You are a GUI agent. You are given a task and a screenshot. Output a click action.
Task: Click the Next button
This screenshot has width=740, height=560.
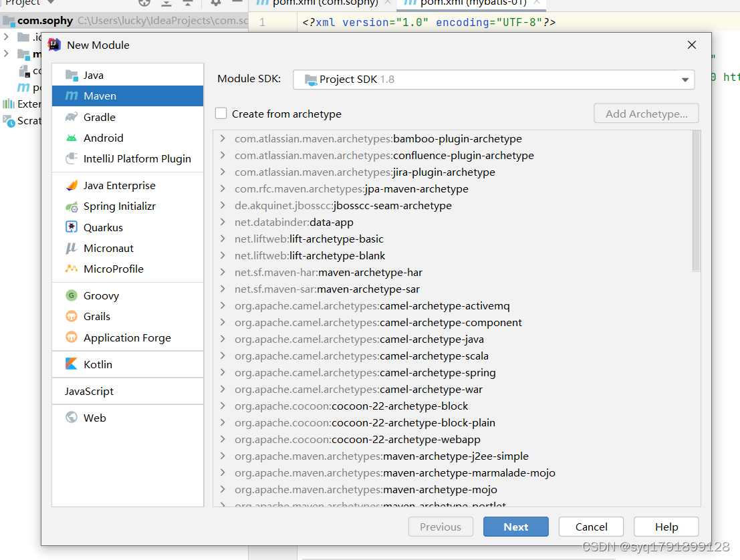[x=516, y=527]
